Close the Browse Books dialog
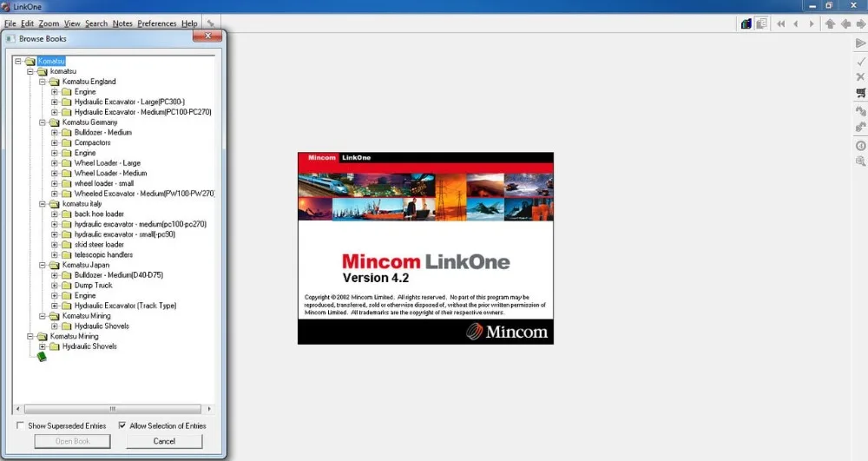The width and height of the screenshot is (868, 461). click(x=207, y=36)
